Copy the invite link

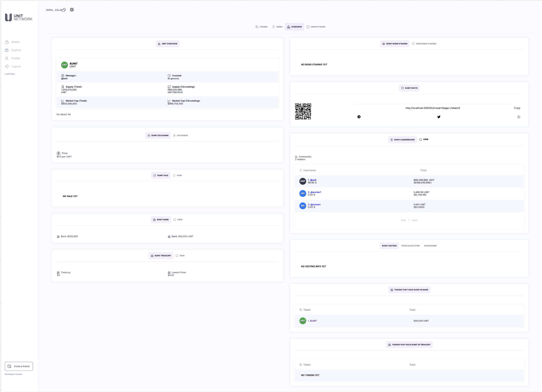point(517,108)
